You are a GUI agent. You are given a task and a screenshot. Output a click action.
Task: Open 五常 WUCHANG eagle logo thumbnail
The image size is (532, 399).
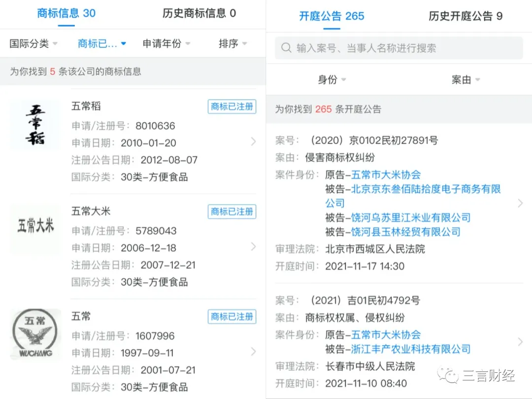tap(35, 334)
